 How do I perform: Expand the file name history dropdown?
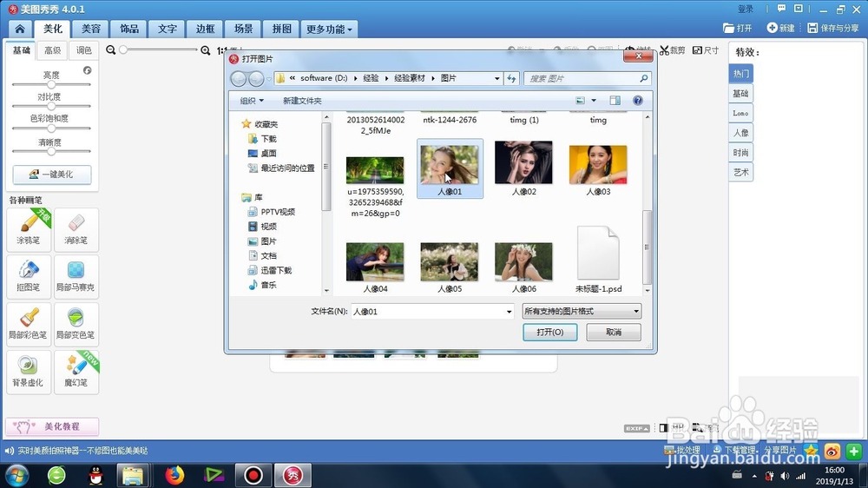[509, 312]
